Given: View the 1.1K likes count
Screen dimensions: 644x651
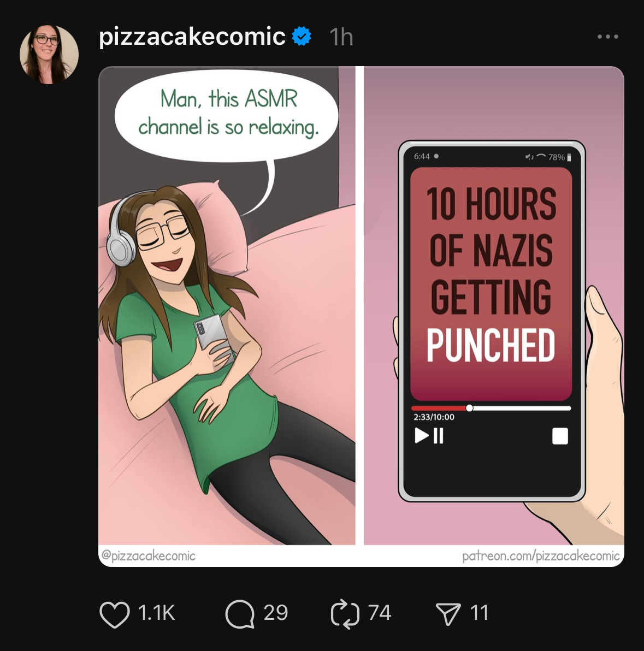Looking at the screenshot, I should [x=156, y=613].
